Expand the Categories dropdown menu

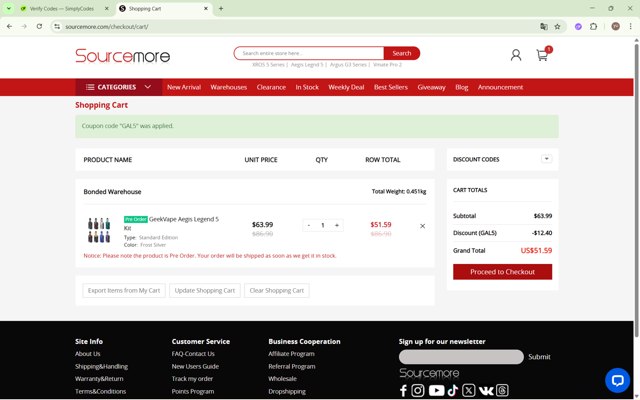pos(119,87)
